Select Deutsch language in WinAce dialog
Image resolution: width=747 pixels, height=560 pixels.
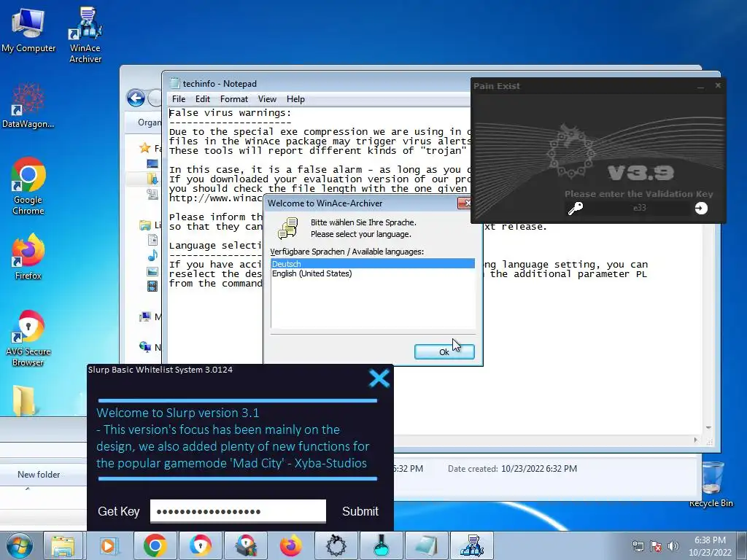(x=373, y=264)
